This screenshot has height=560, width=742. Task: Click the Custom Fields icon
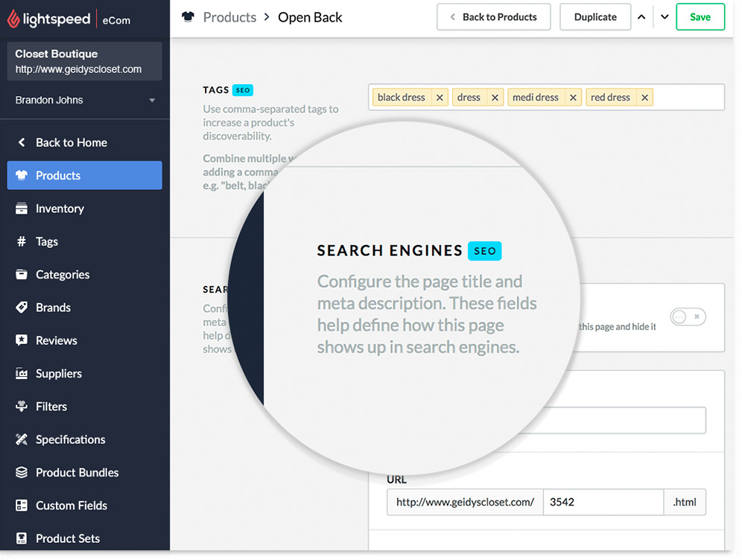[22, 505]
